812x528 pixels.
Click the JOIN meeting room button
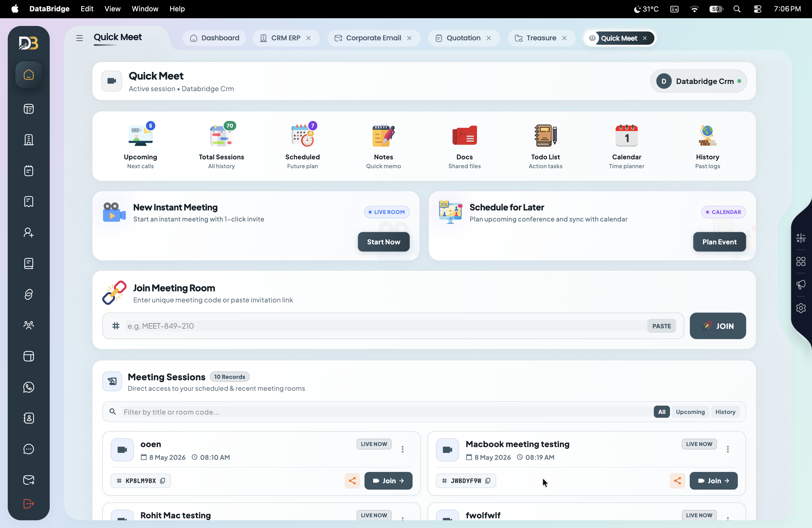718,326
